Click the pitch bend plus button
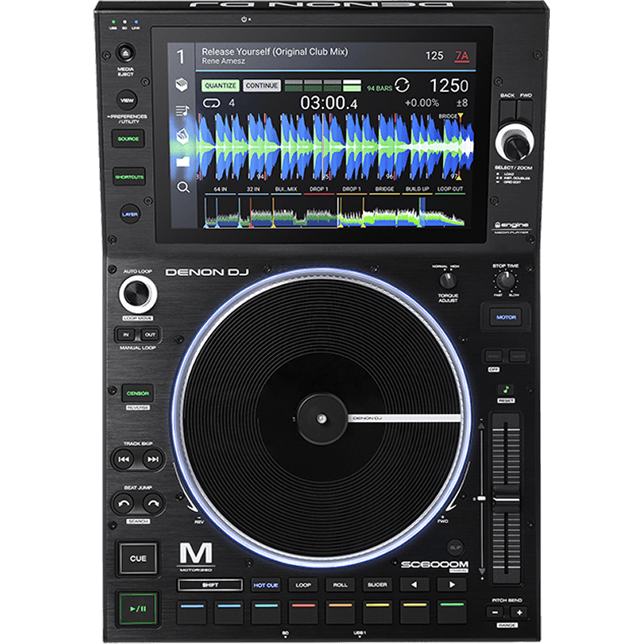 (x=519, y=613)
